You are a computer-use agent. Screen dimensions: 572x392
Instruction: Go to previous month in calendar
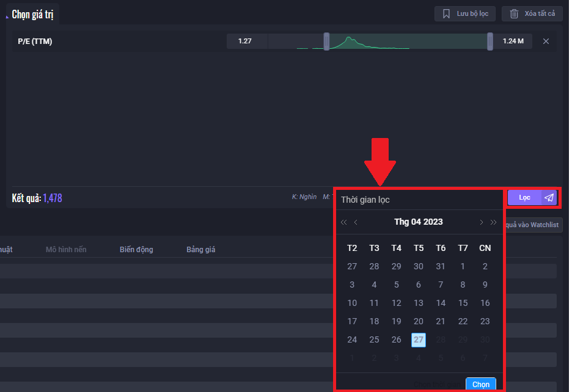(x=356, y=222)
